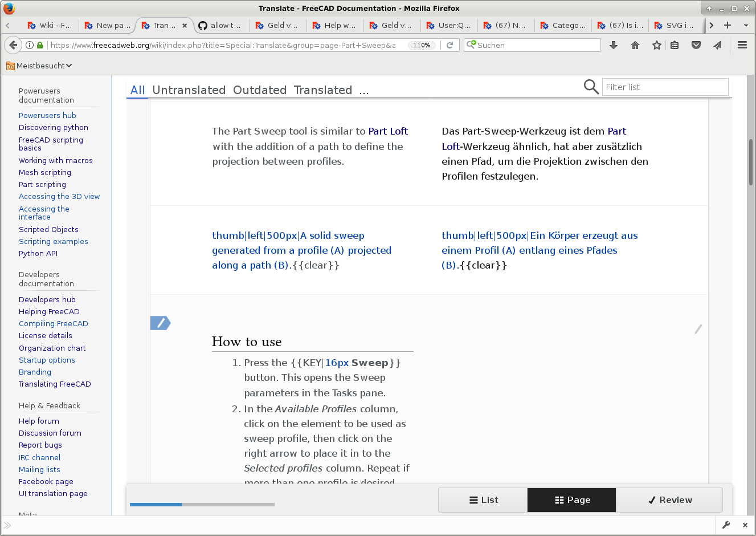Switch to Page view
This screenshot has height=536, width=756.
click(572, 500)
